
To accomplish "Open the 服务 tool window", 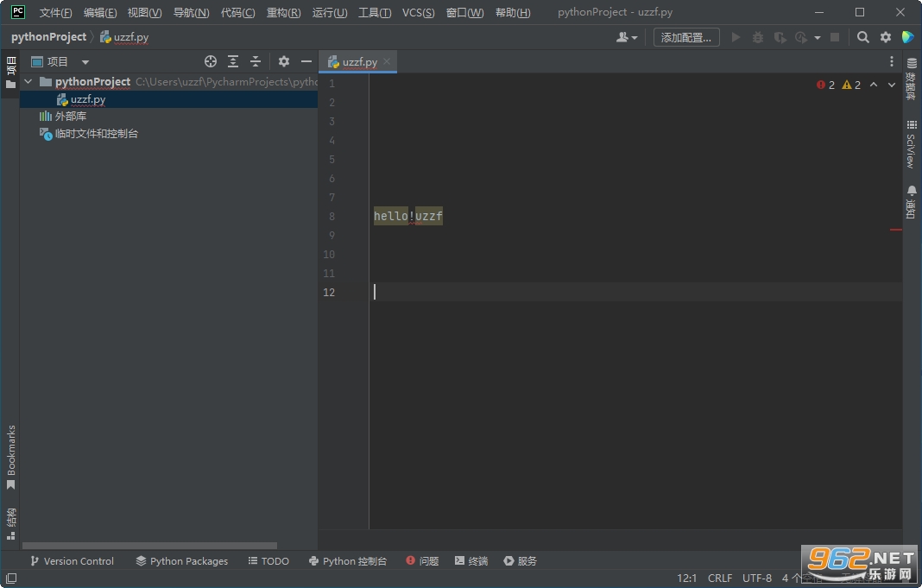I will click(521, 561).
